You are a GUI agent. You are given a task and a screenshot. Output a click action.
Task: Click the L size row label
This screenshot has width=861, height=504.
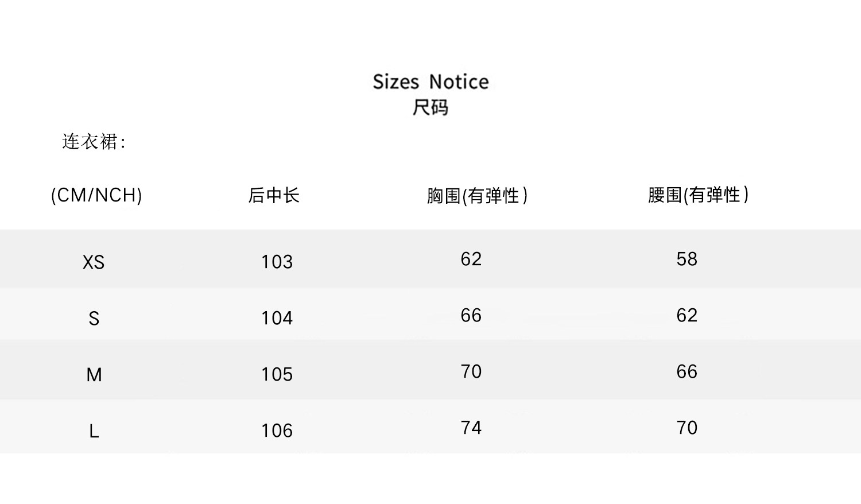pyautogui.click(x=94, y=431)
